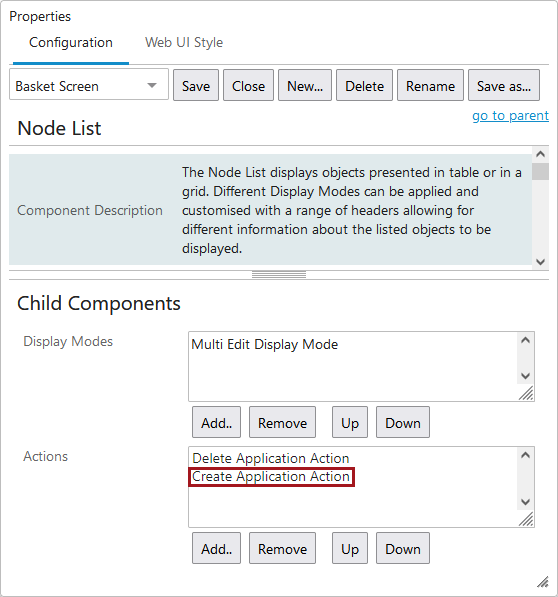Click the Display Modes list scroll down arrow

click(525, 376)
